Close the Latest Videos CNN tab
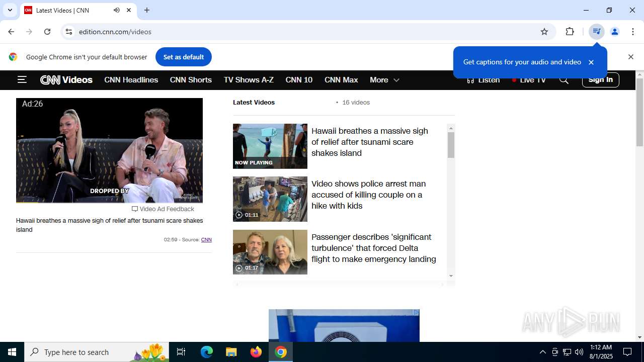 coord(129,10)
